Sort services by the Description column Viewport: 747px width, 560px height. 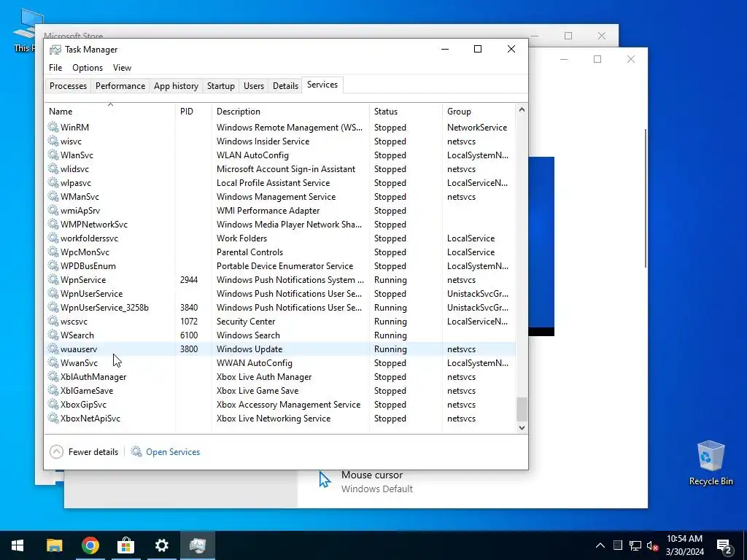click(290, 112)
